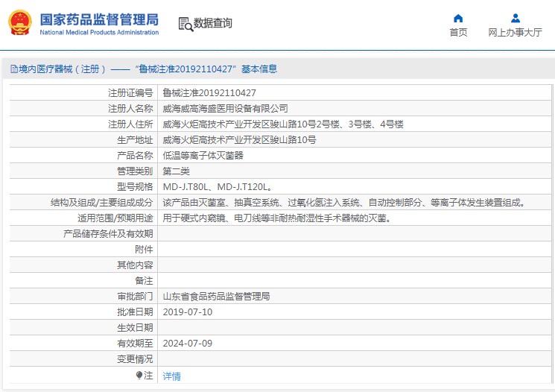Viewport: 555px width, 392px height.
Task: Click the 基本信息 breadcrumb heading
Action: tap(259, 69)
